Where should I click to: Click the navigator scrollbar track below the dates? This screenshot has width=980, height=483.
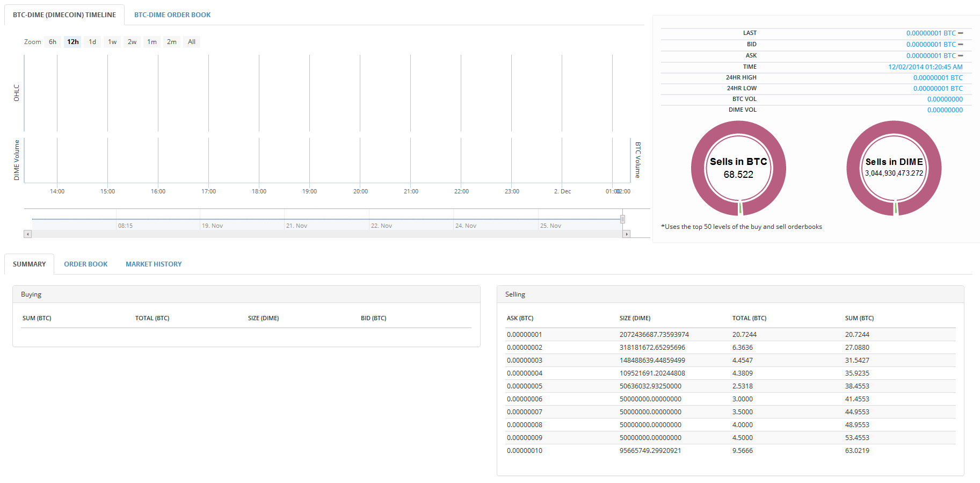[x=327, y=234]
